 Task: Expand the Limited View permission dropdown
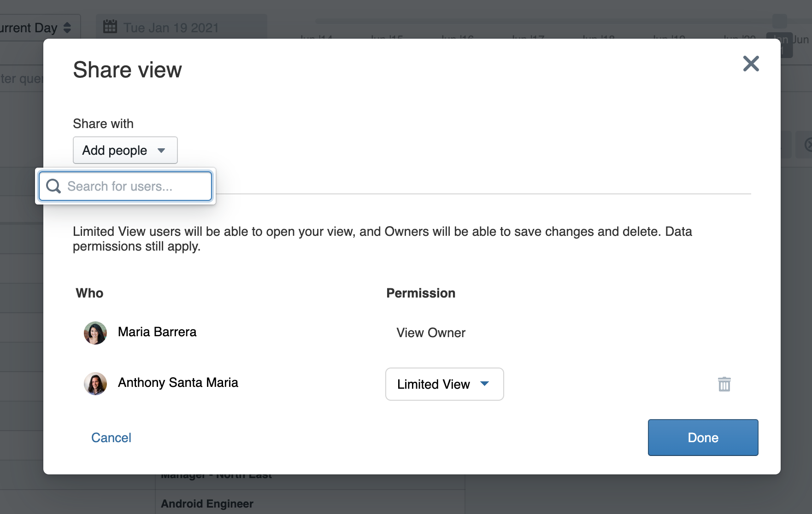[x=444, y=384]
